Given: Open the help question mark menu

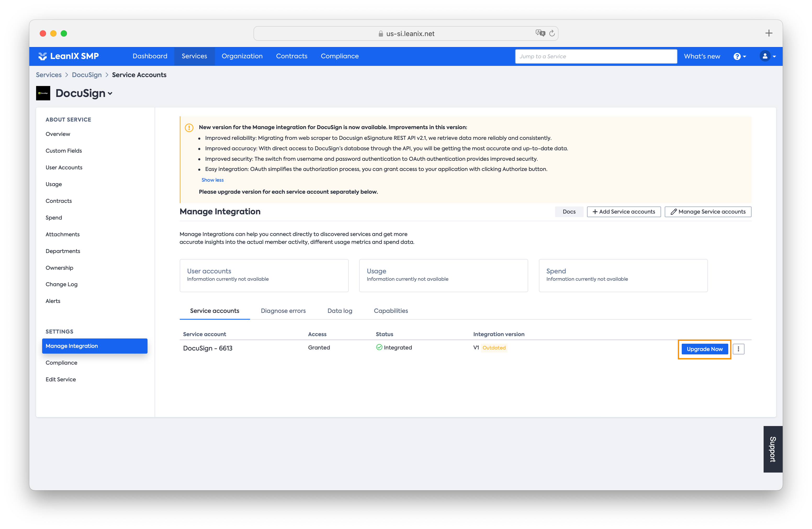Looking at the screenshot, I should pos(740,56).
